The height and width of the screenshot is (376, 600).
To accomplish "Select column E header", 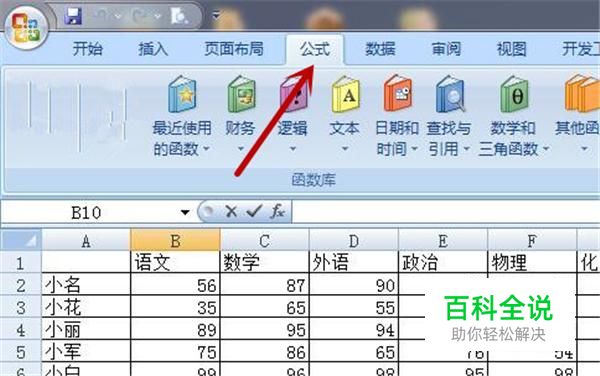I will [443, 241].
